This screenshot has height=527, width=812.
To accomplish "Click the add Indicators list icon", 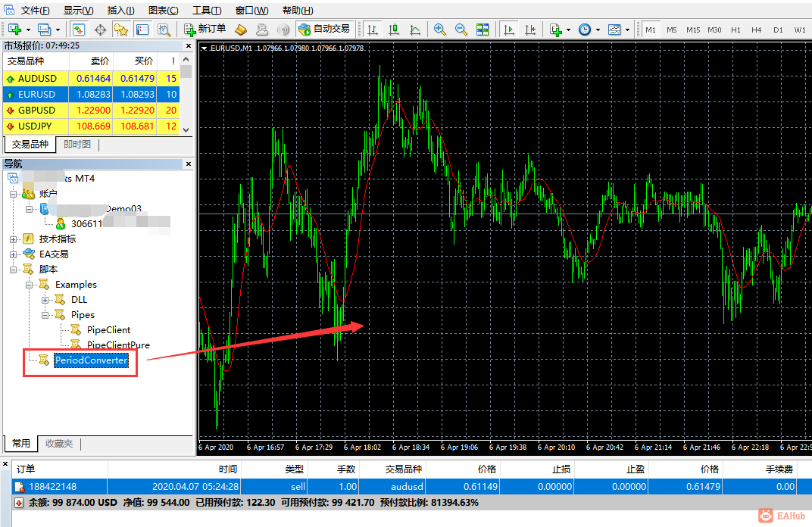I will click(x=556, y=30).
